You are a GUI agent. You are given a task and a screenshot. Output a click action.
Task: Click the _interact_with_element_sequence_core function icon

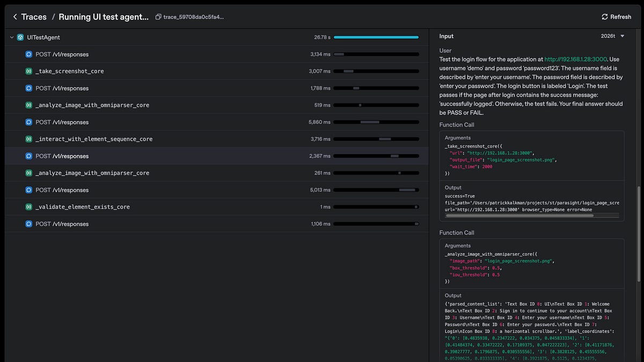point(28,139)
